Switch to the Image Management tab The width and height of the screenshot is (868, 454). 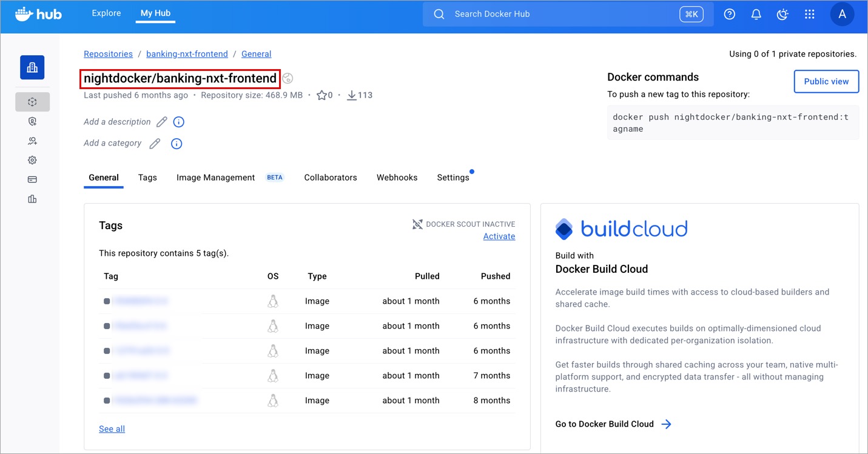[x=215, y=178]
